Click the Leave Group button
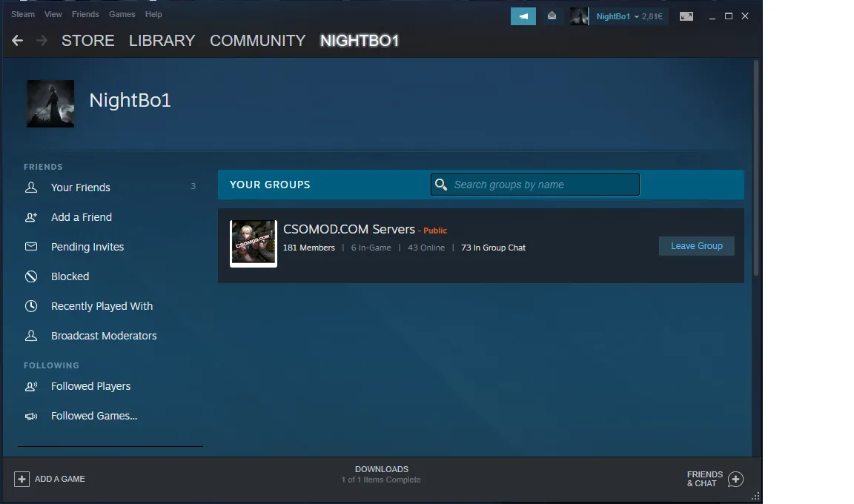 click(697, 246)
